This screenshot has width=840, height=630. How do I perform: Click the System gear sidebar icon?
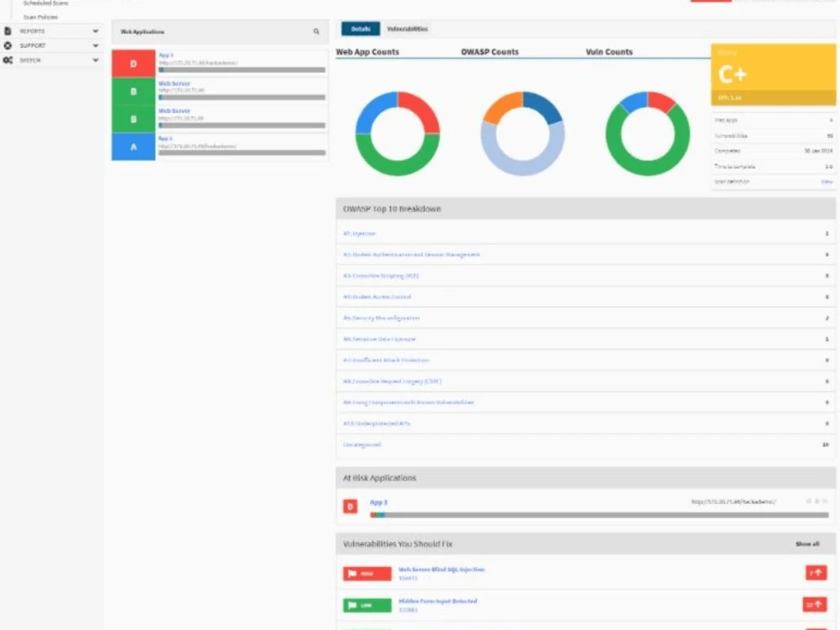[x=8, y=60]
